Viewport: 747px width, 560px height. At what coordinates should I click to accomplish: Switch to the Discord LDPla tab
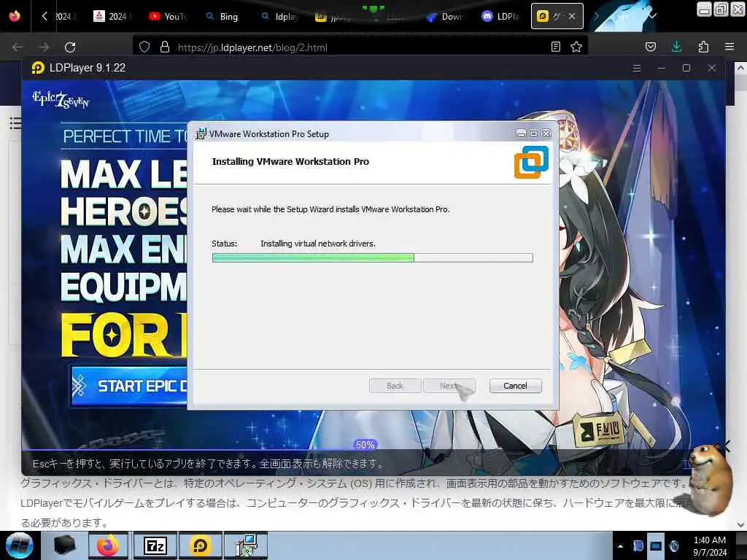pyautogui.click(x=500, y=16)
